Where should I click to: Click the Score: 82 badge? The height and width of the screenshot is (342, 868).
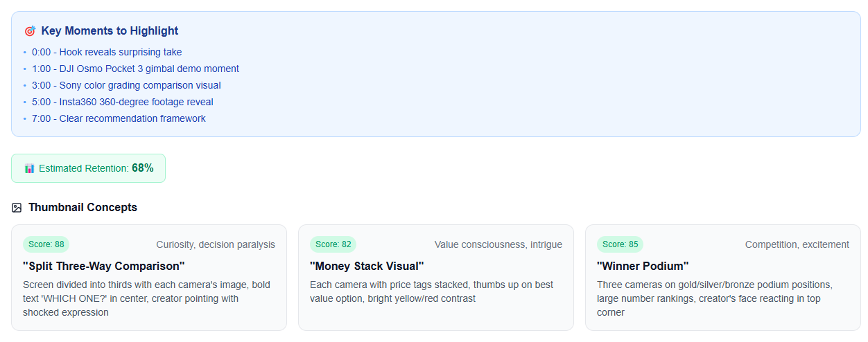pos(333,244)
